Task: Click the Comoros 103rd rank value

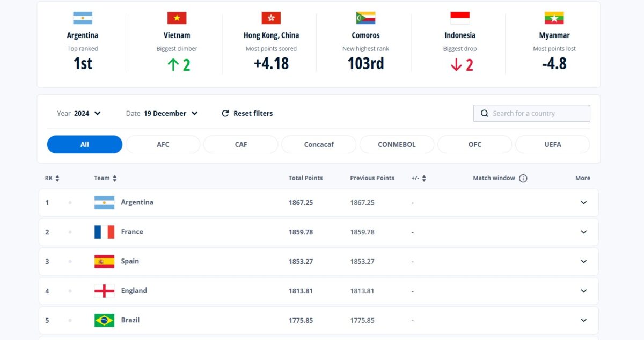Action: pyautogui.click(x=365, y=63)
